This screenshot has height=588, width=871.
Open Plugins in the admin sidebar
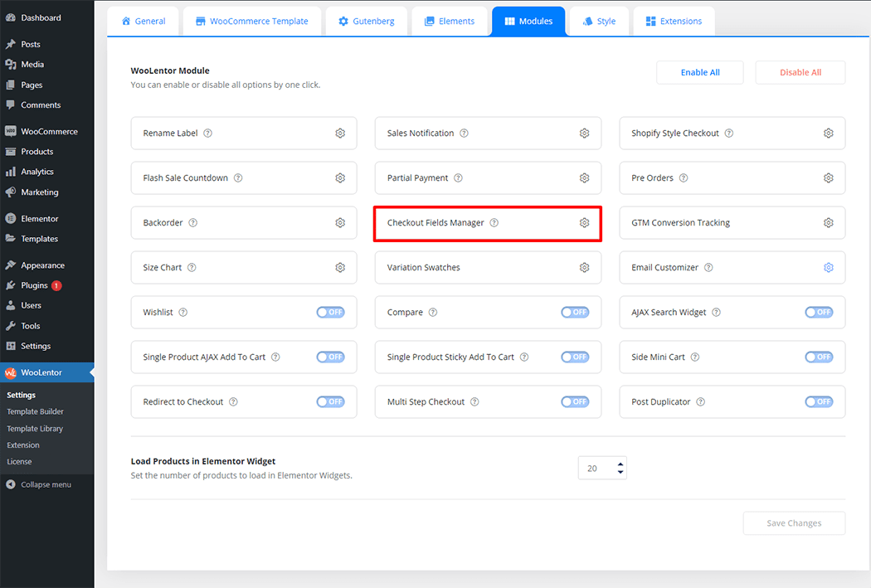(46, 285)
